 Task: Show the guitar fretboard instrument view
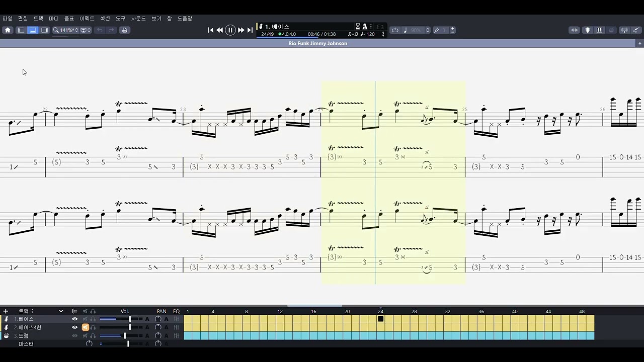587,30
